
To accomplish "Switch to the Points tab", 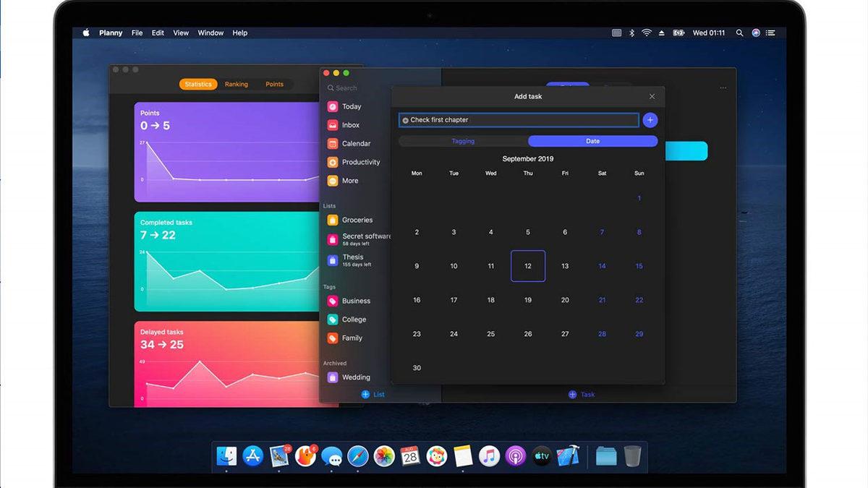I will click(x=274, y=85).
